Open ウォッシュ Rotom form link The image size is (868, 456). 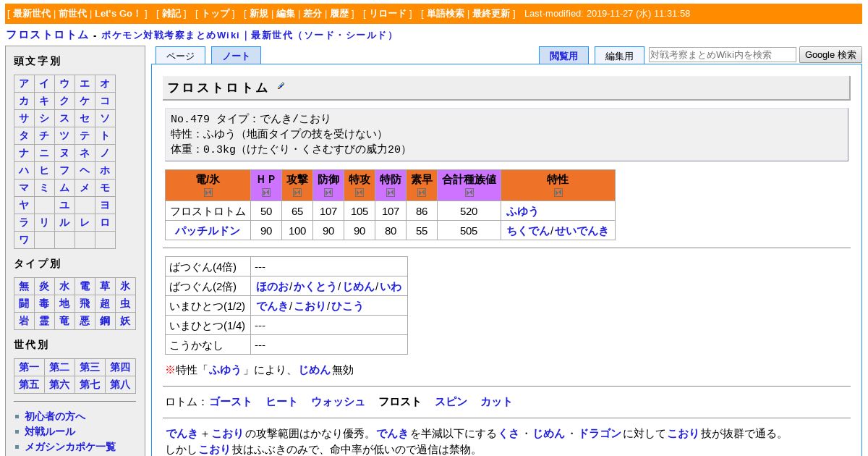tap(339, 402)
